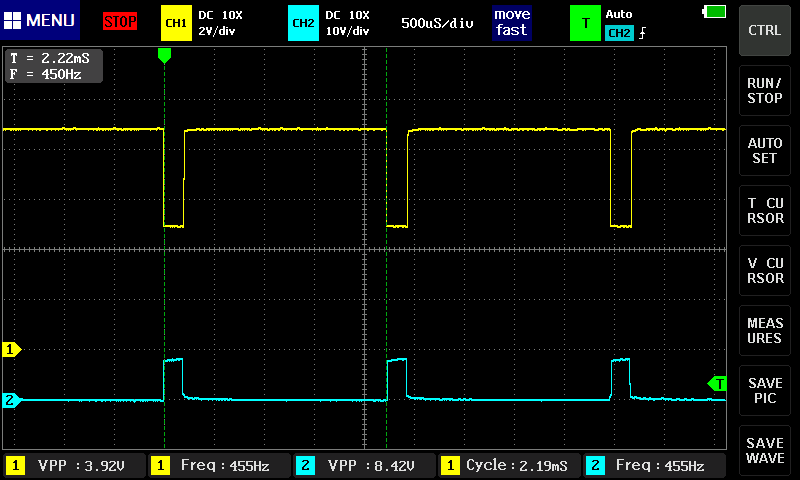Click SAVE WAVE button
The width and height of the screenshot is (800, 480).
click(x=764, y=450)
